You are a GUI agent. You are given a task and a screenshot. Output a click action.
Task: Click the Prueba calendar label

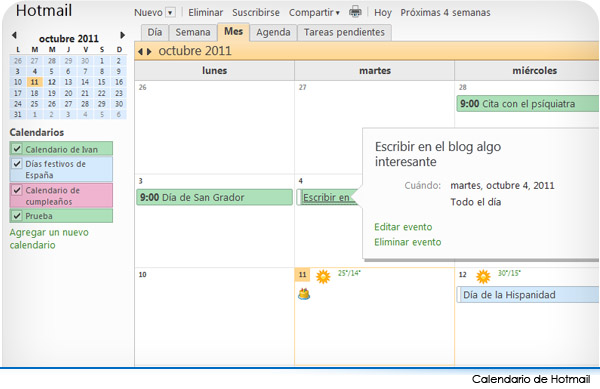pyautogui.click(x=39, y=216)
